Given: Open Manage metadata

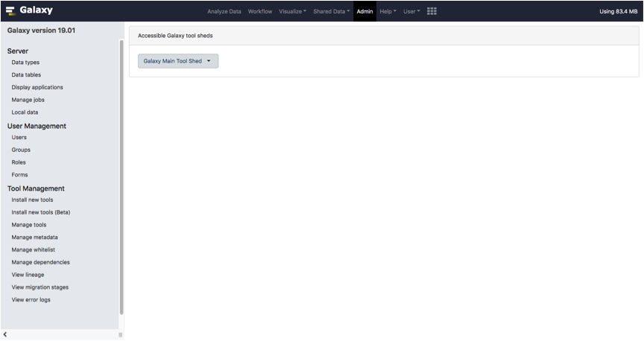Looking at the screenshot, I should coord(34,238).
